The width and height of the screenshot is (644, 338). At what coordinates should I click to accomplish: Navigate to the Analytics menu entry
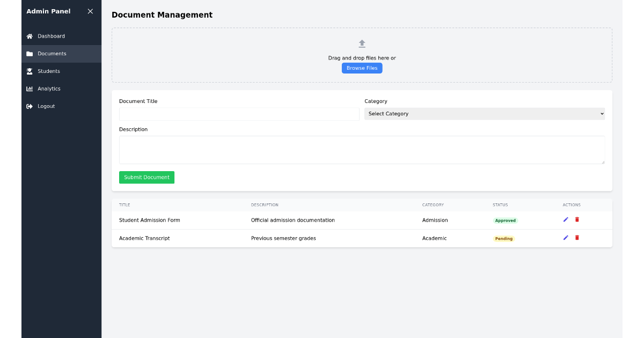(49, 89)
